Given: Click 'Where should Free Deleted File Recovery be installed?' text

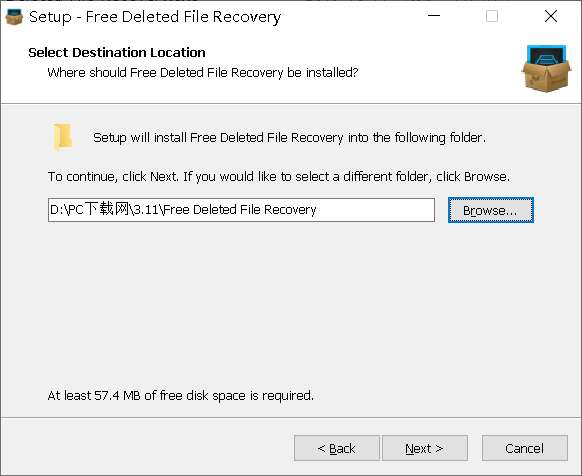Looking at the screenshot, I should click(203, 72).
